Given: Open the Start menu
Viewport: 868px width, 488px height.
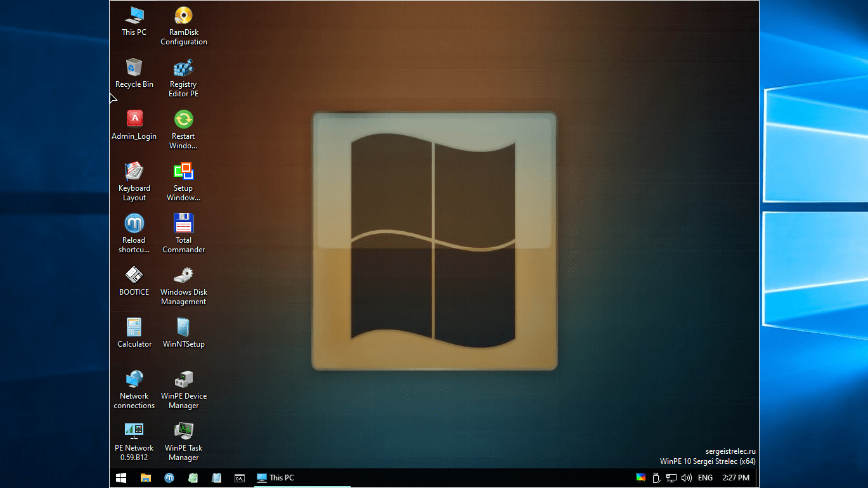Looking at the screenshot, I should point(121,478).
